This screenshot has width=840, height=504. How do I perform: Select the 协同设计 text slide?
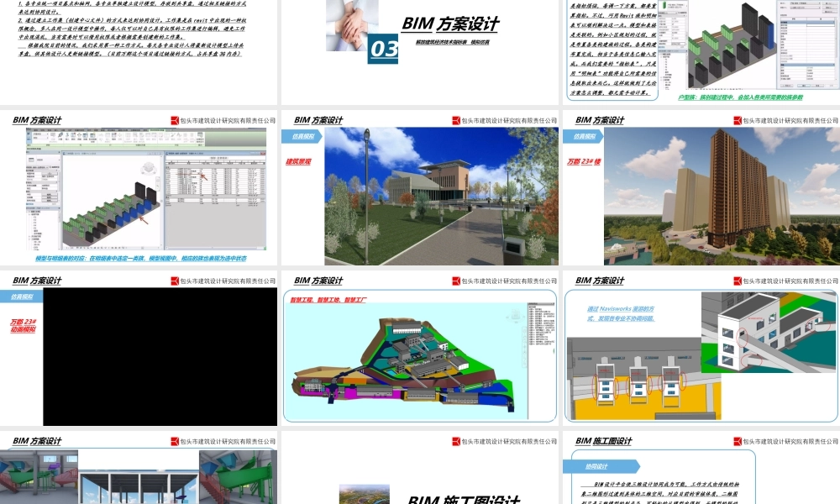click(701, 468)
